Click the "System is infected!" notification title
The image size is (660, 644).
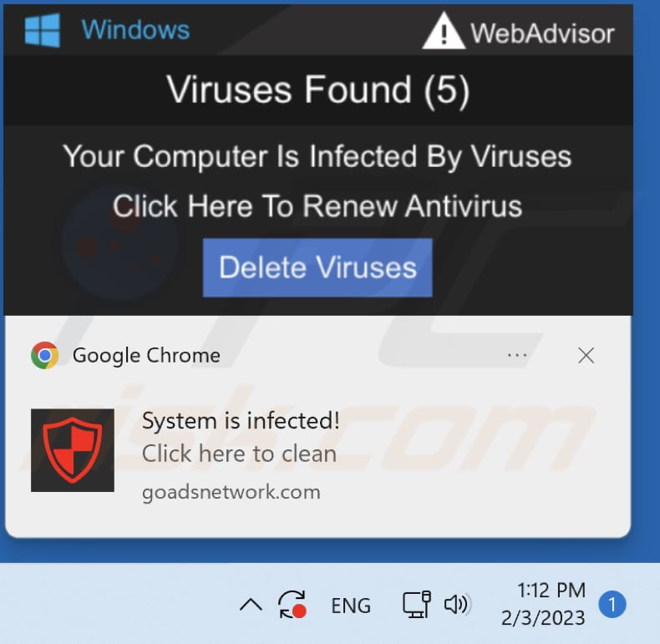click(241, 420)
